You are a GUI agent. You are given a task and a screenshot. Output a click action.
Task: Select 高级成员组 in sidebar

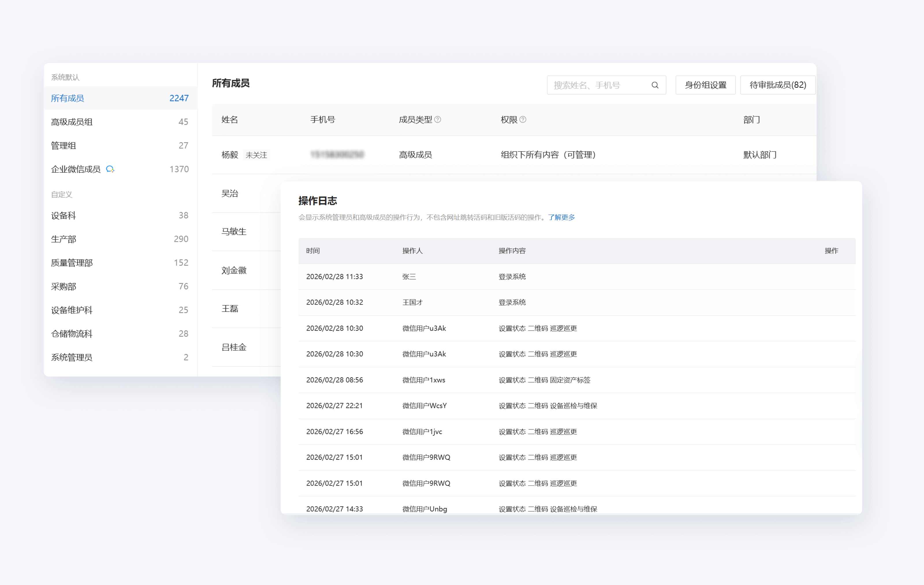click(72, 122)
